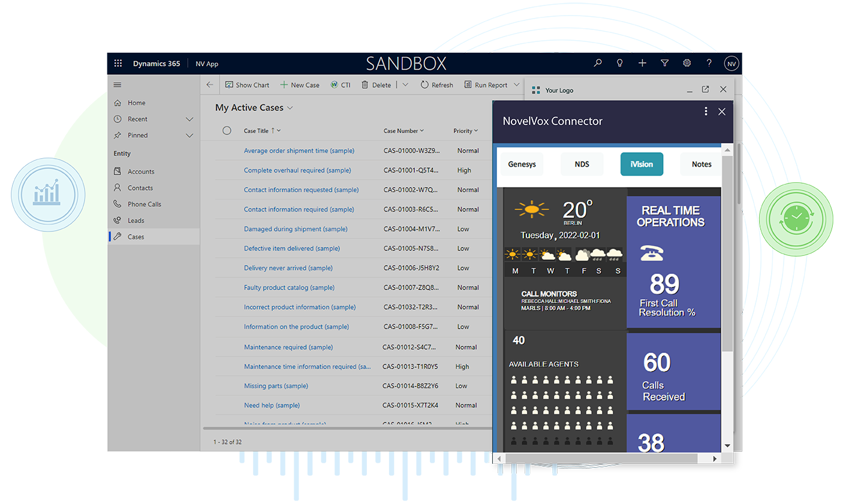Pop out the Your Logo window

(705, 89)
